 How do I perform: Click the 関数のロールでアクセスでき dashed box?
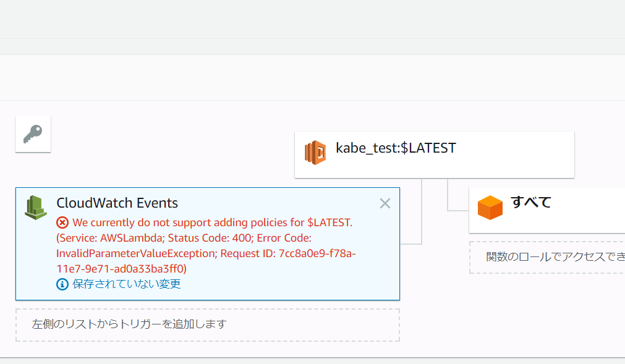click(x=547, y=257)
